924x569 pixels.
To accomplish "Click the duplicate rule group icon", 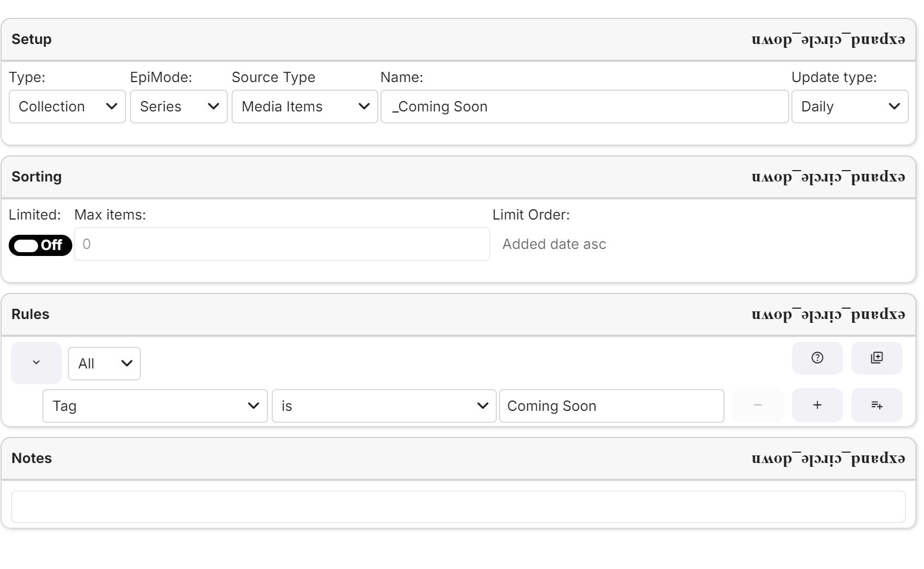I will click(x=876, y=358).
